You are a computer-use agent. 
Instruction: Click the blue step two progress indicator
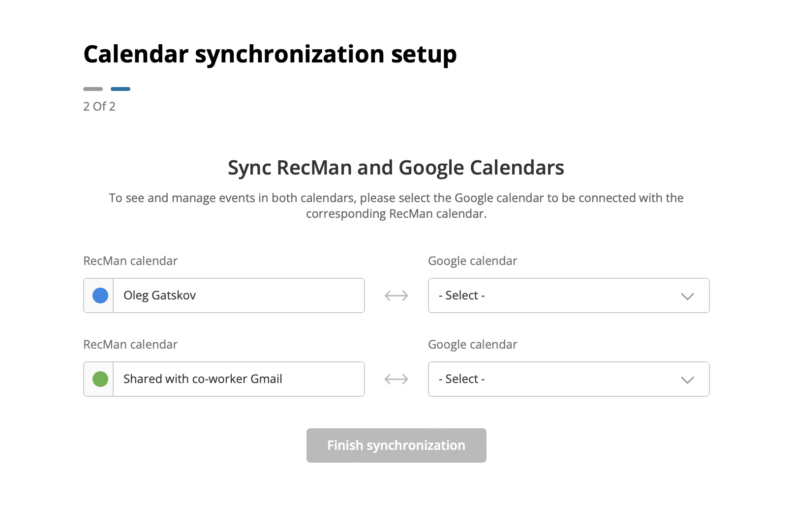[121, 89]
